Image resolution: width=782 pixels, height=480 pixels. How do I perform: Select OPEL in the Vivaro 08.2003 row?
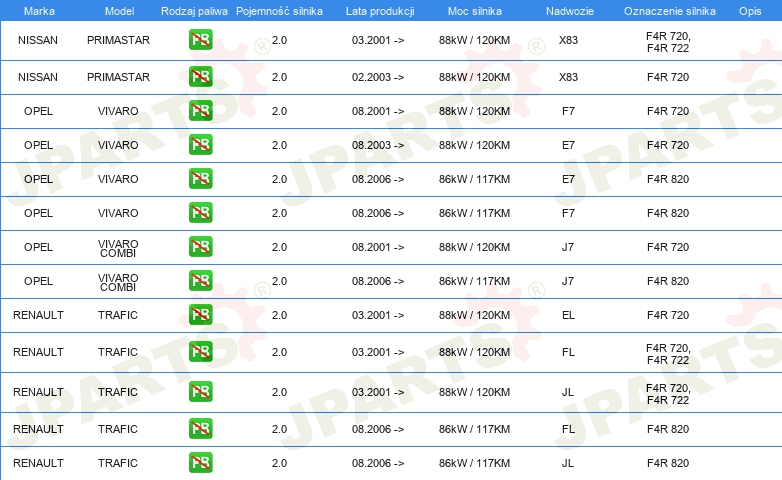(x=38, y=145)
